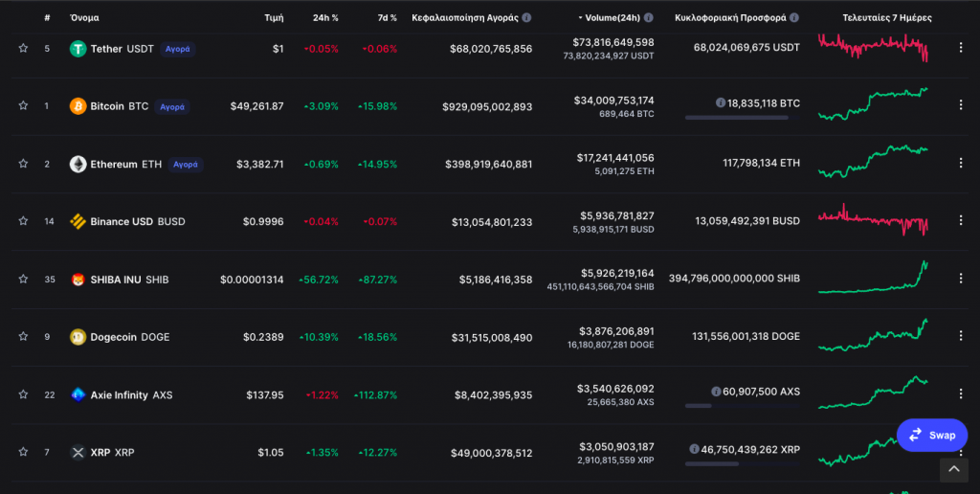Open SHIBA INU 7-day sparkline chart
The height and width of the screenshot is (494, 980).
tap(873, 277)
